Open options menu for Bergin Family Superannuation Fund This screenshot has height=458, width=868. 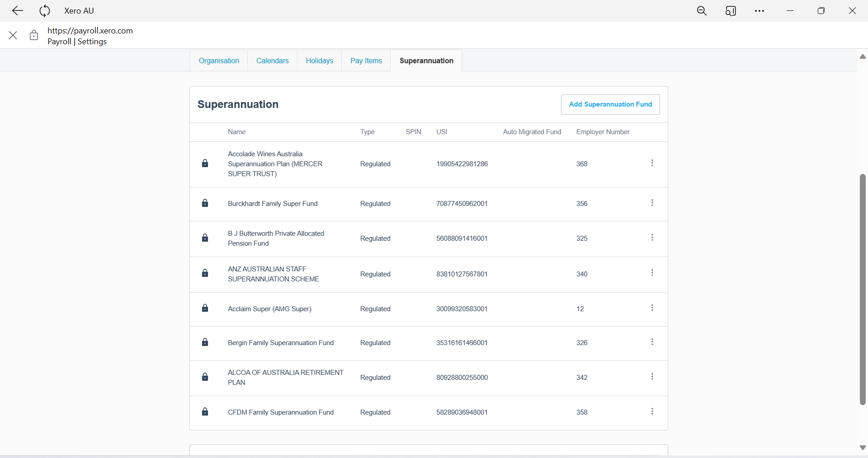(x=652, y=342)
